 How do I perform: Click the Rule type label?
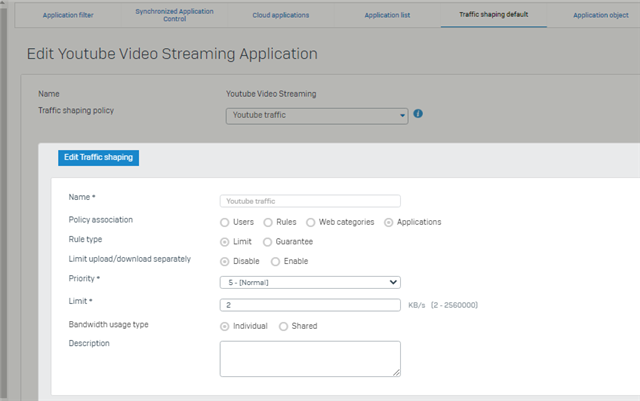pos(85,239)
